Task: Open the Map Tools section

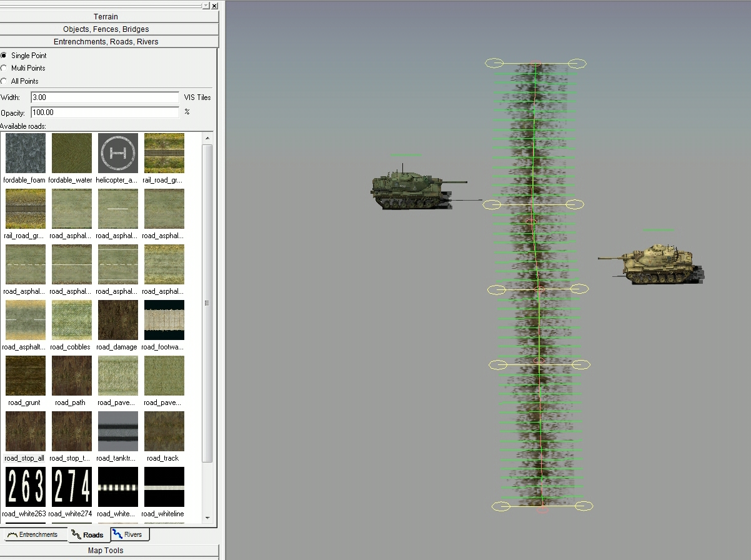Action: tap(109, 551)
